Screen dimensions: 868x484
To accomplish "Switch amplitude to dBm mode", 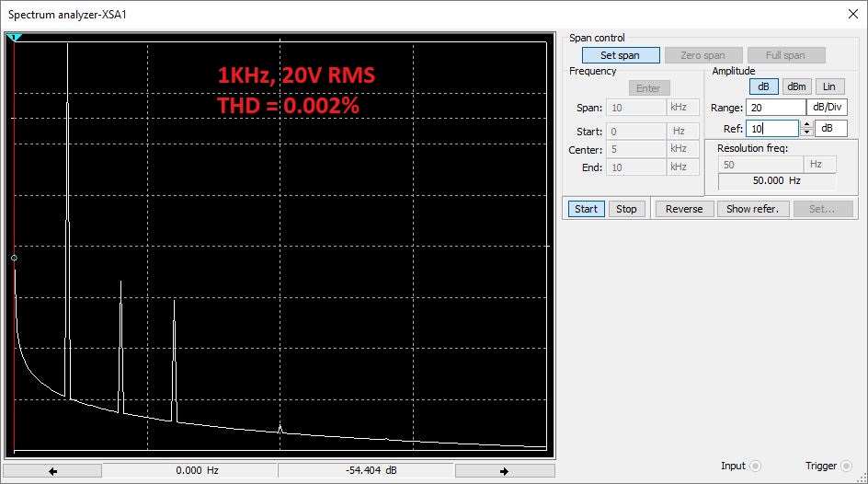I will [796, 86].
